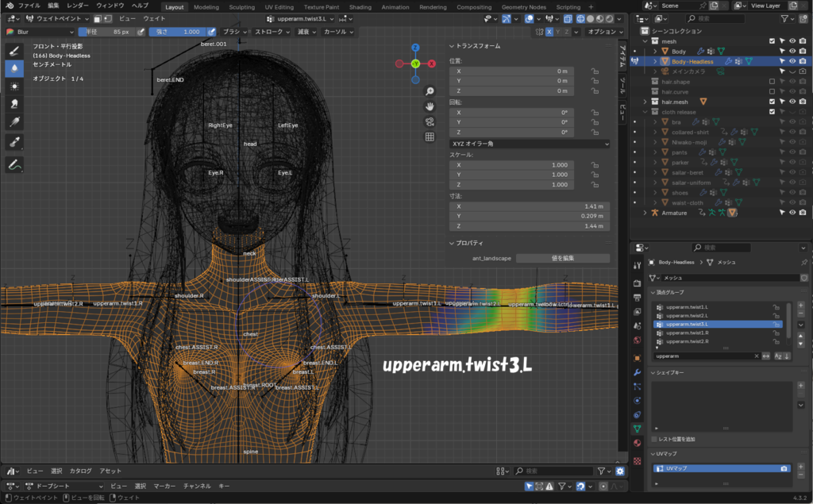Uncheck the mesh collection checkbox

coord(772,40)
